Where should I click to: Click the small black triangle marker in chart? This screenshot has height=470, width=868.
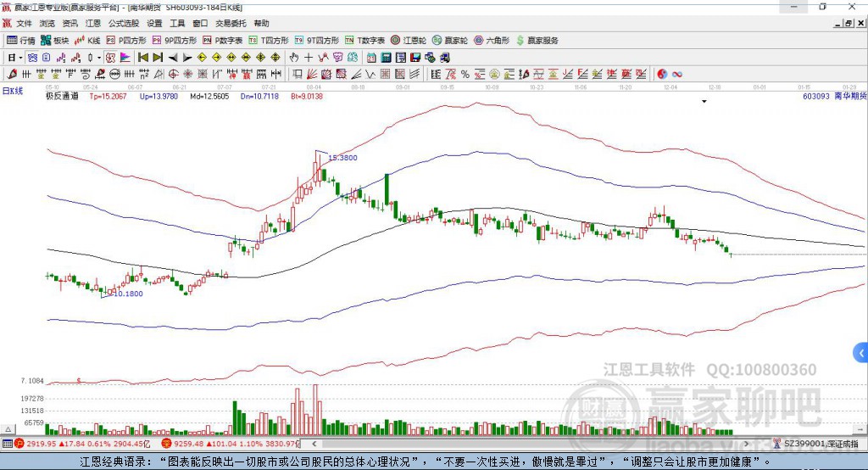pos(704,102)
